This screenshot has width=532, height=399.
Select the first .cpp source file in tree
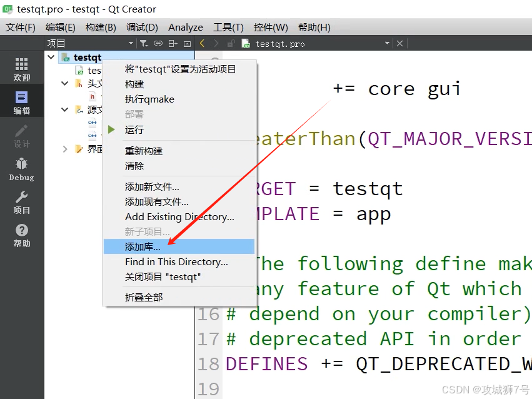[x=93, y=123]
